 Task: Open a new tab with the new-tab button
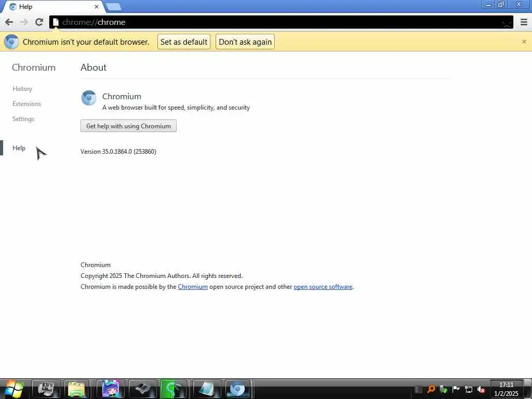[113, 7]
